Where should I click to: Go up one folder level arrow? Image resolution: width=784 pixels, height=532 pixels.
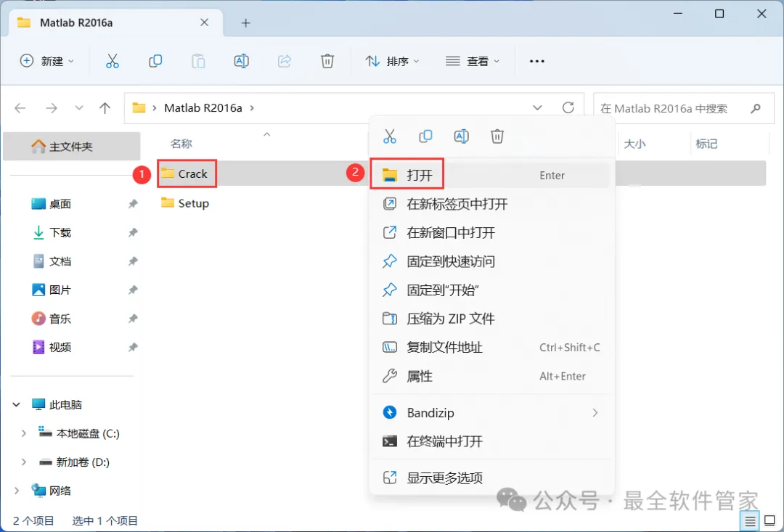105,108
